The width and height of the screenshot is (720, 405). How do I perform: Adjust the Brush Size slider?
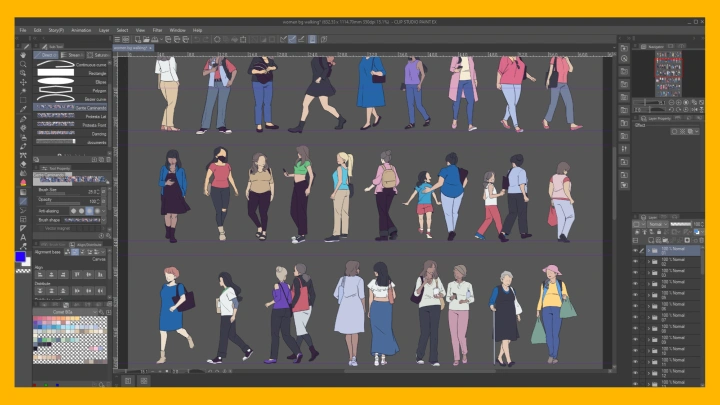click(x=62, y=194)
